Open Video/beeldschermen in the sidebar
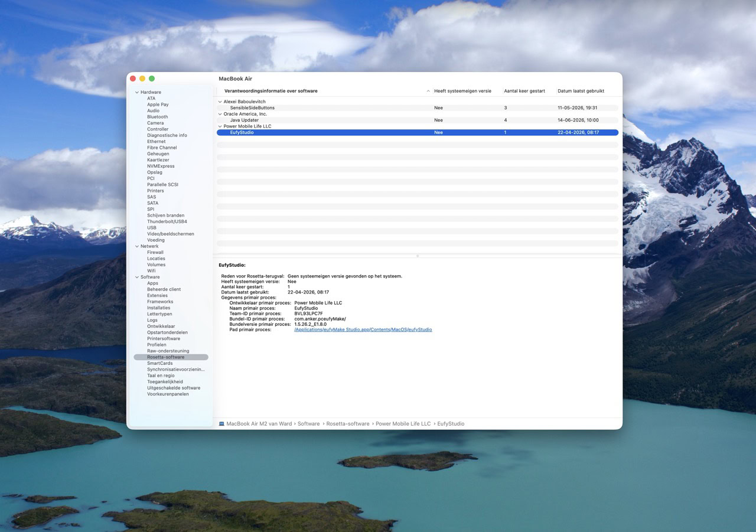 coord(171,234)
